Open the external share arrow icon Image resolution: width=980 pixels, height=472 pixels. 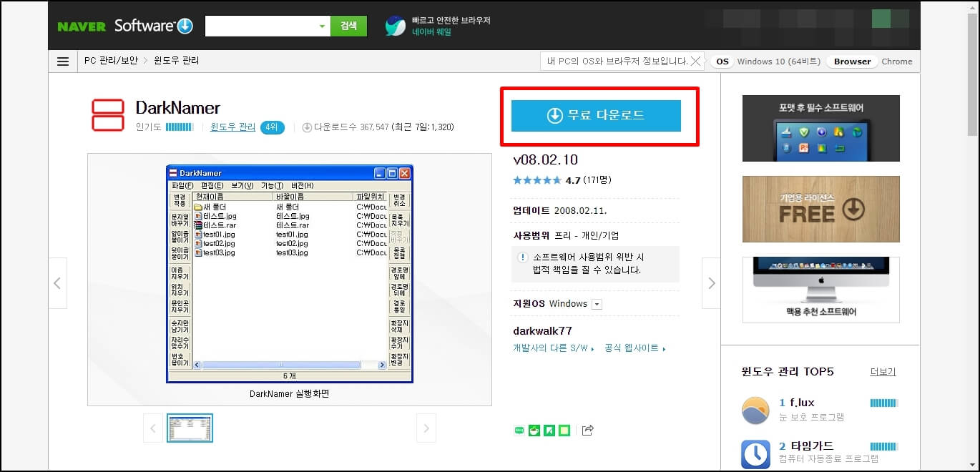coord(587,430)
